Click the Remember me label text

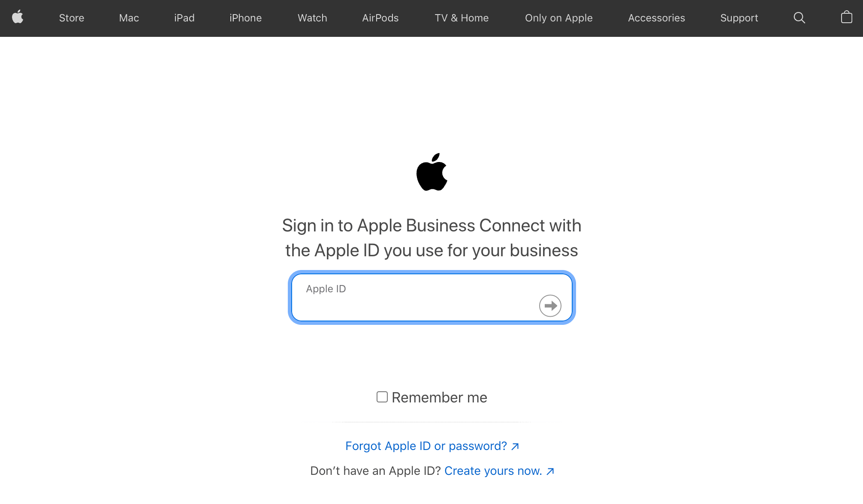coord(439,398)
